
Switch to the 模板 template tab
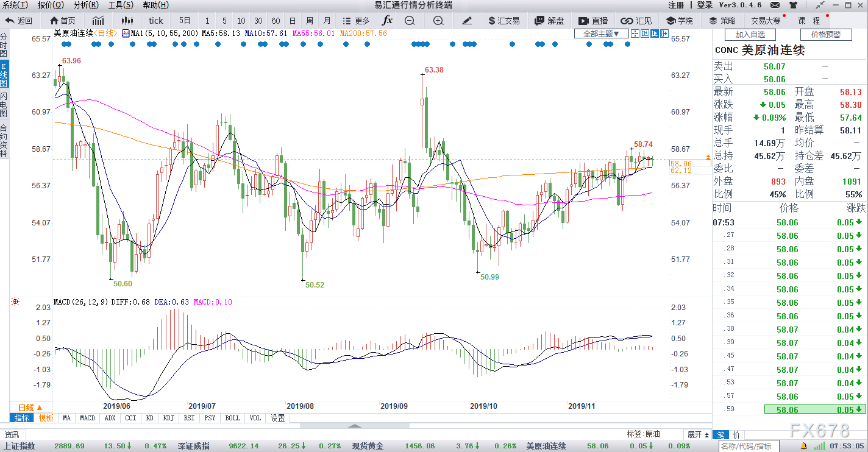tap(46, 418)
